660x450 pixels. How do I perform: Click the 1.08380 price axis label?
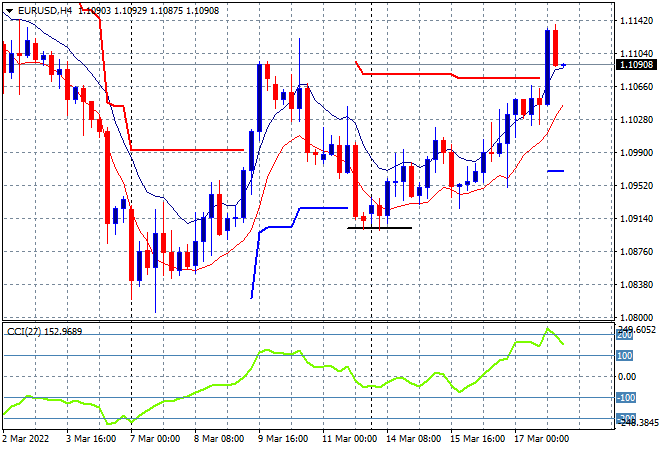(x=636, y=285)
